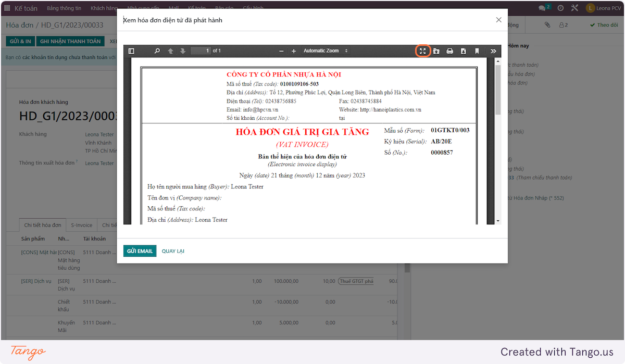This screenshot has height=364, width=625.
Task: Open the apps grid menu icon
Action: tap(7, 8)
